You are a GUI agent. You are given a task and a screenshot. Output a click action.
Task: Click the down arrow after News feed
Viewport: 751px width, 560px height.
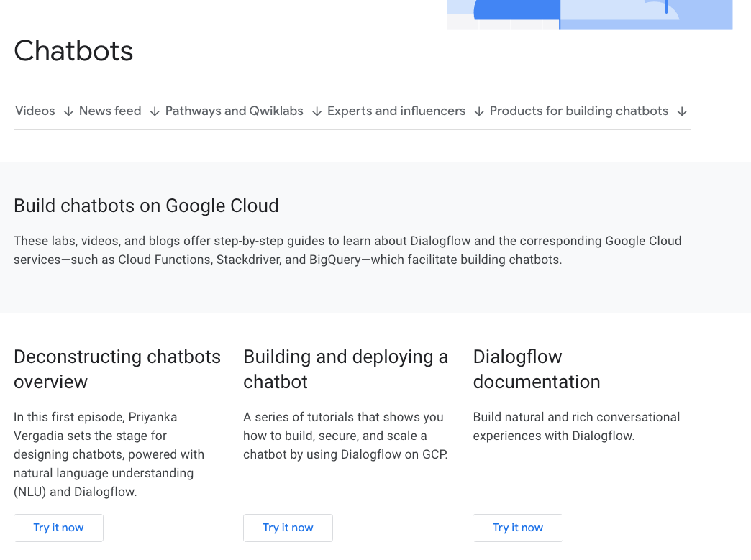(155, 111)
